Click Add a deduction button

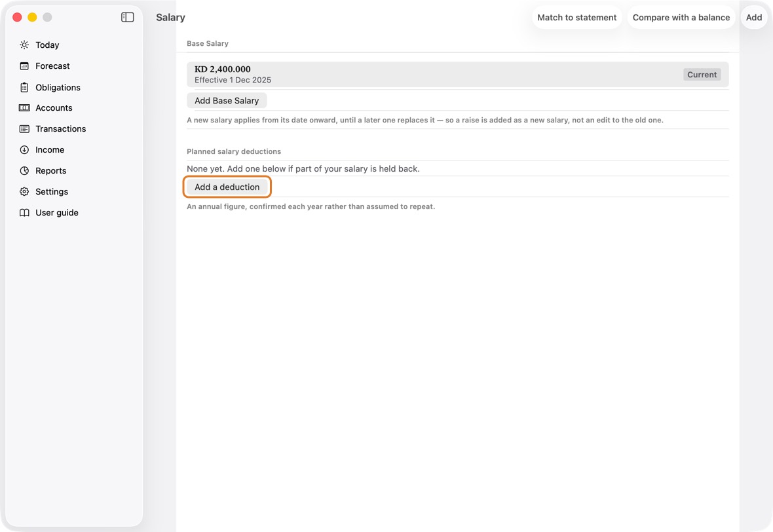click(x=227, y=187)
